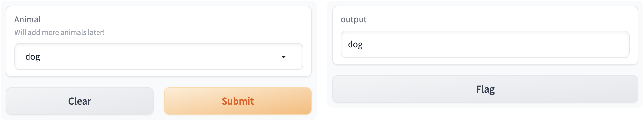Click the Flag button below the output
The height and width of the screenshot is (123, 644).
(x=485, y=89)
